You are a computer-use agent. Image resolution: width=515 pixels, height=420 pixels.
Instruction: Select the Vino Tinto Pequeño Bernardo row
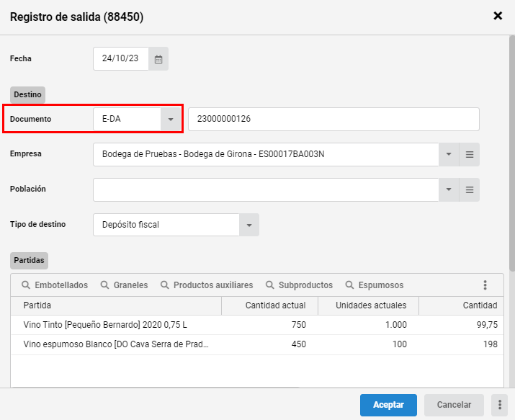click(x=257, y=325)
